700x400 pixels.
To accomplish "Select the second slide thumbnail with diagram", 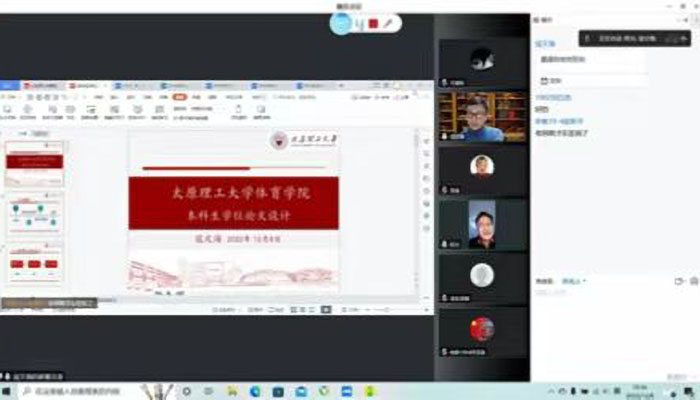I will [x=35, y=214].
